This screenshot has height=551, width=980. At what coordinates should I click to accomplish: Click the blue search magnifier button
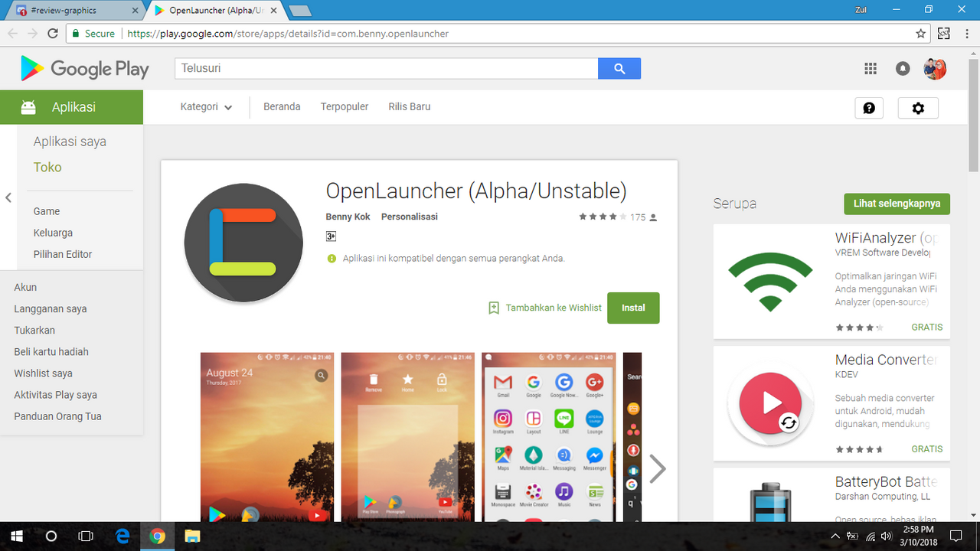[x=619, y=68]
